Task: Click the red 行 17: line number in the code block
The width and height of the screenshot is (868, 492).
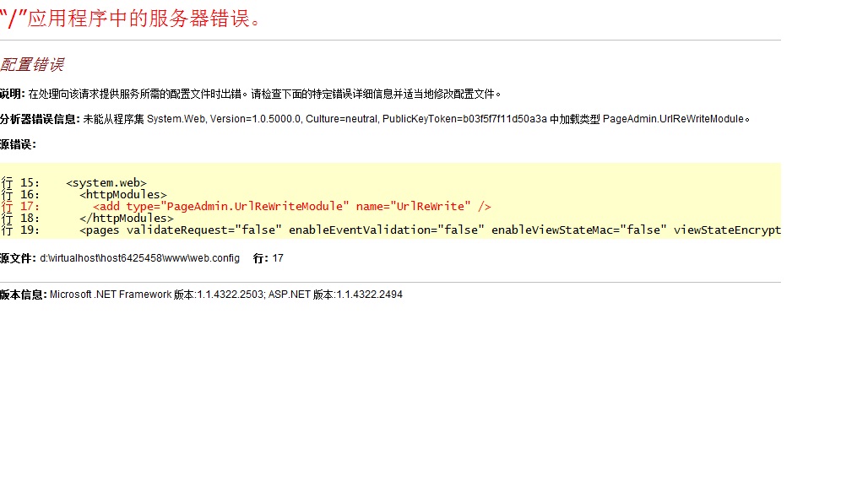Action: coord(20,207)
